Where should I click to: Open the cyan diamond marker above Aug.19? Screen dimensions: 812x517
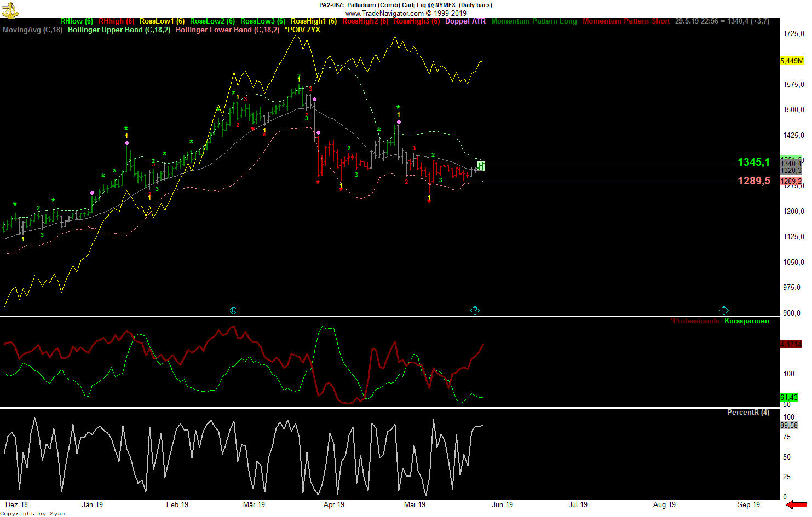click(x=724, y=310)
